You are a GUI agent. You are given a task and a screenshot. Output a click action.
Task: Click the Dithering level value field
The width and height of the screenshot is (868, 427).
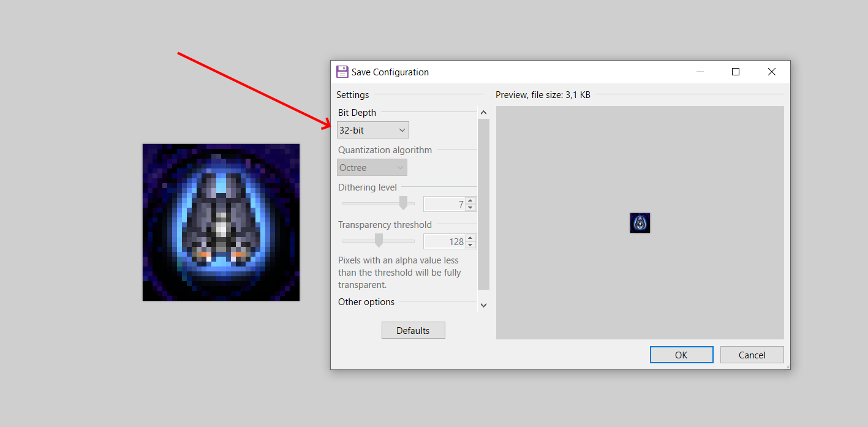tap(444, 204)
